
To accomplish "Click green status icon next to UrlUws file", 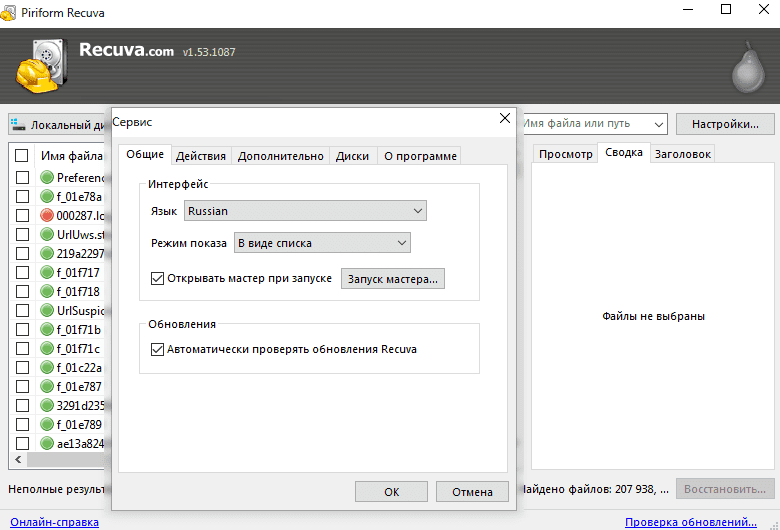I will pos(47,234).
